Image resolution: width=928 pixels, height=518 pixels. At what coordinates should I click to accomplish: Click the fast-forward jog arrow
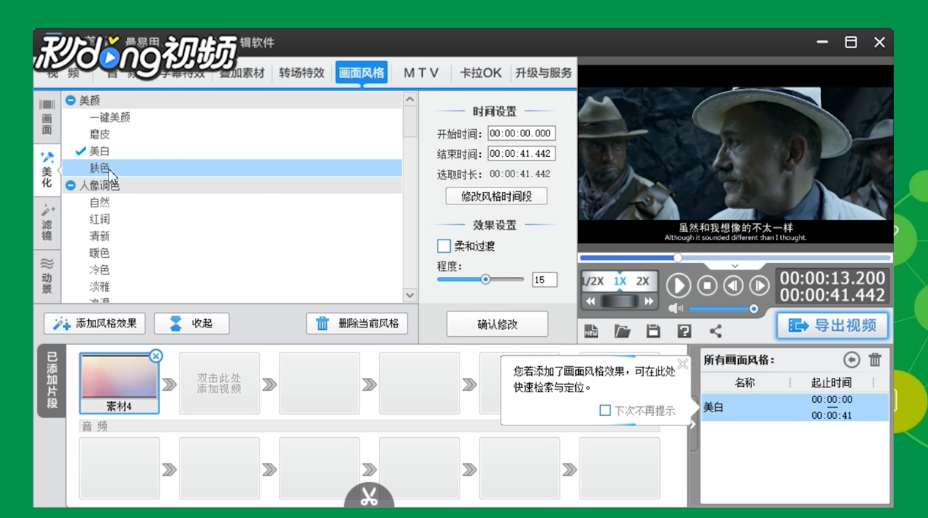click(x=649, y=301)
